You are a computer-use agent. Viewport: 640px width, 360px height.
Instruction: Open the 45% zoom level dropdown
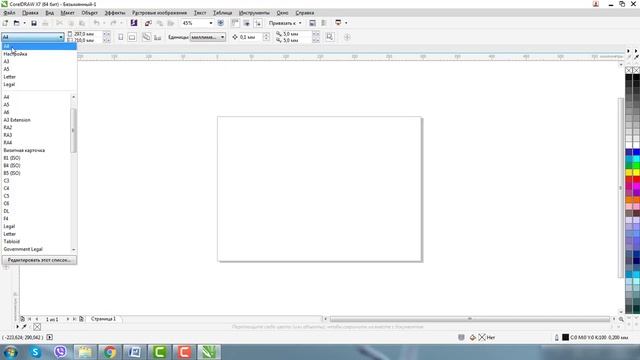(211, 23)
